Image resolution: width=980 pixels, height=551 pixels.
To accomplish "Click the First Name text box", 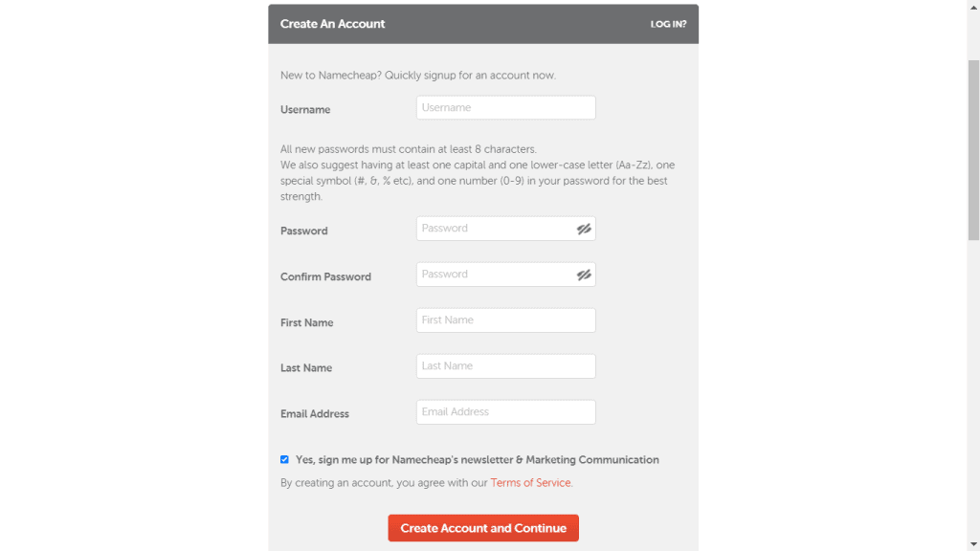I will 505,320.
